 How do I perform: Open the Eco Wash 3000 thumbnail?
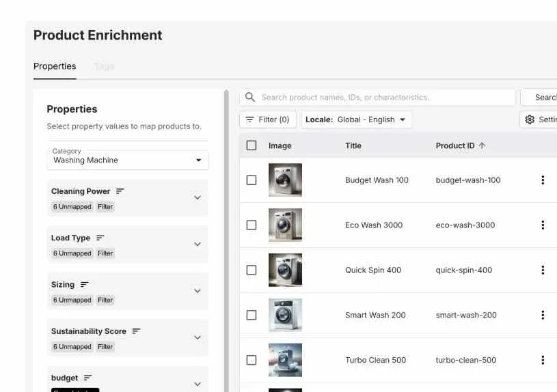[285, 225]
